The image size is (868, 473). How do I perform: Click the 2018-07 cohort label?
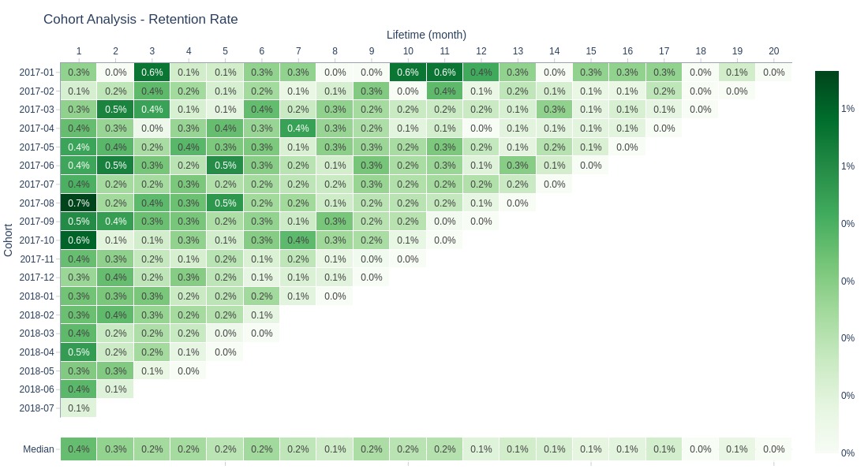[x=36, y=408]
